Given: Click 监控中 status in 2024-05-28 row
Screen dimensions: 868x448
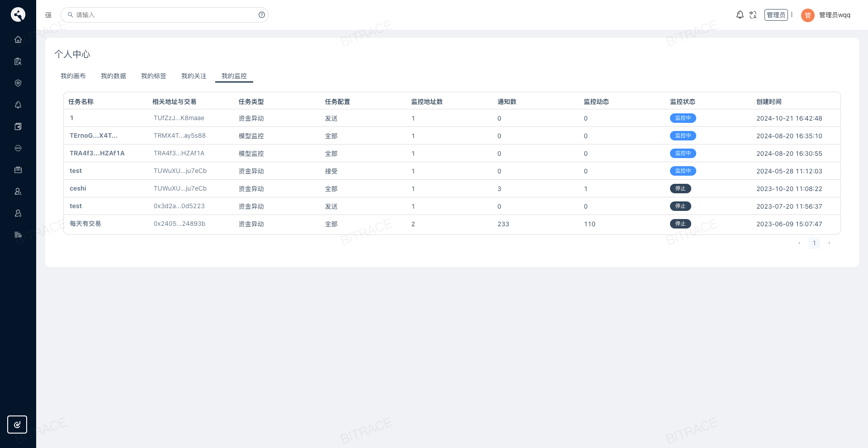Looking at the screenshot, I should [x=683, y=171].
